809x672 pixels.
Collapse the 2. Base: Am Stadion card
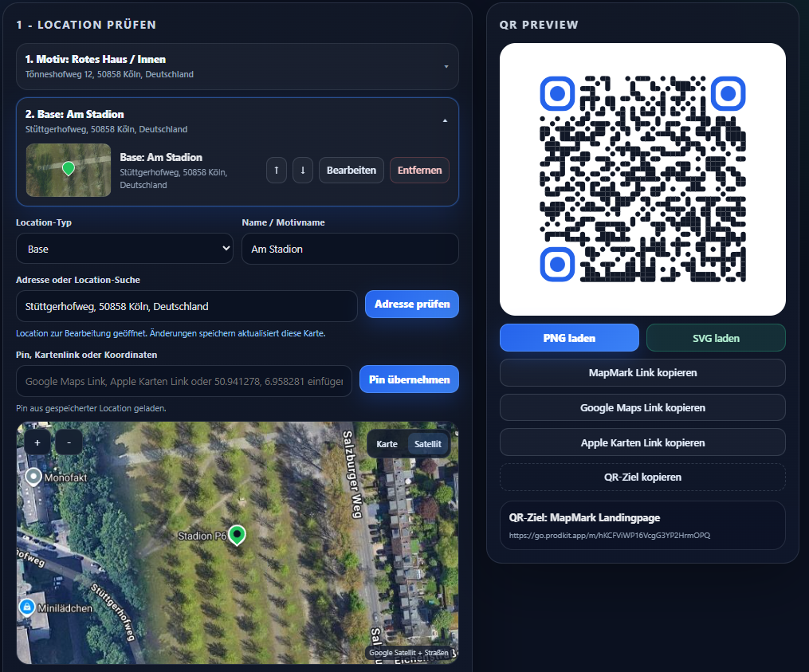(445, 121)
